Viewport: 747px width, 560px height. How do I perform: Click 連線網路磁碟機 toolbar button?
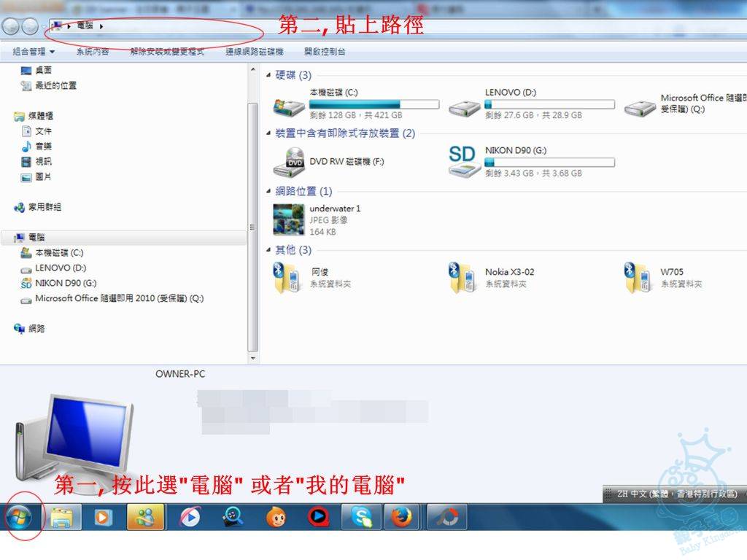[254, 52]
